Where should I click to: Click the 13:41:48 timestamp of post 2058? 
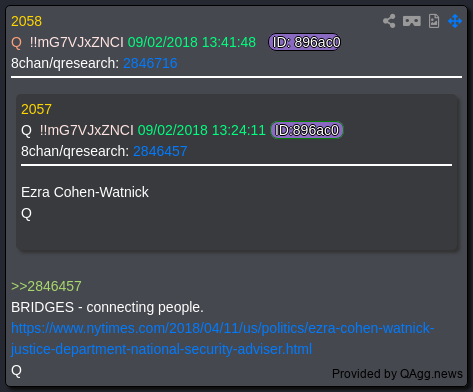pos(229,42)
